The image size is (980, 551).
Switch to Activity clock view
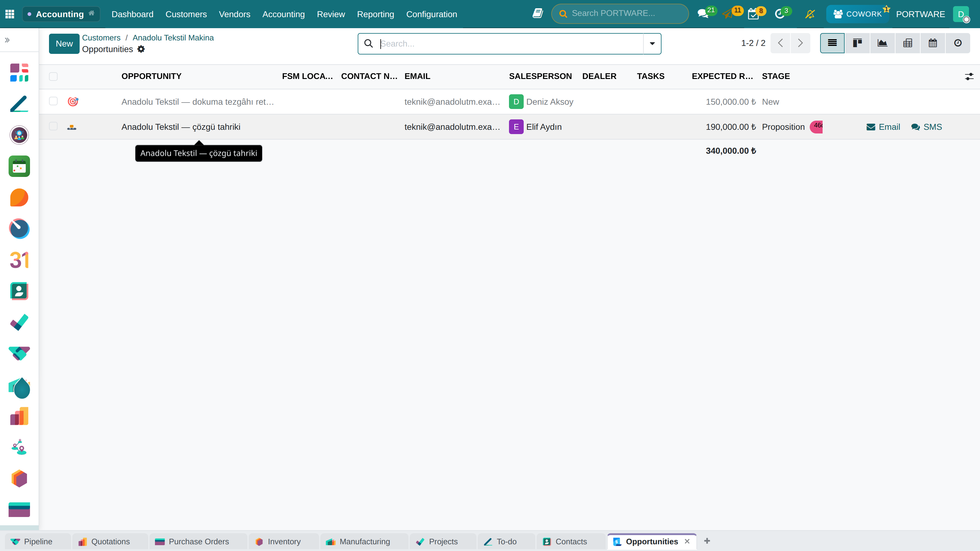(958, 43)
